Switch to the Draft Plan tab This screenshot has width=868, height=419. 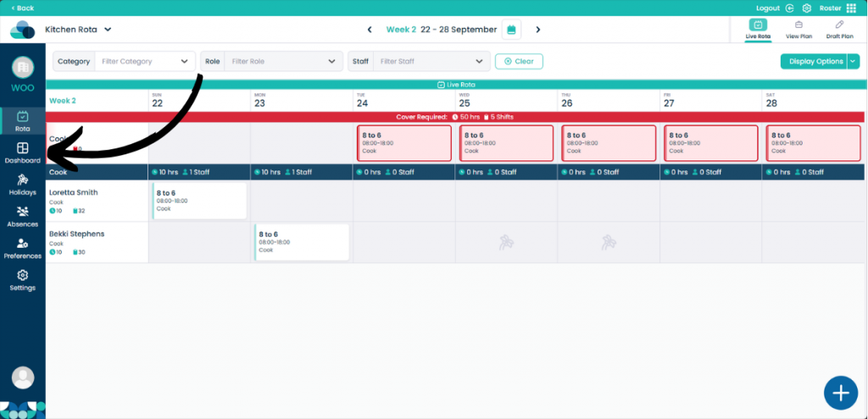tap(839, 30)
